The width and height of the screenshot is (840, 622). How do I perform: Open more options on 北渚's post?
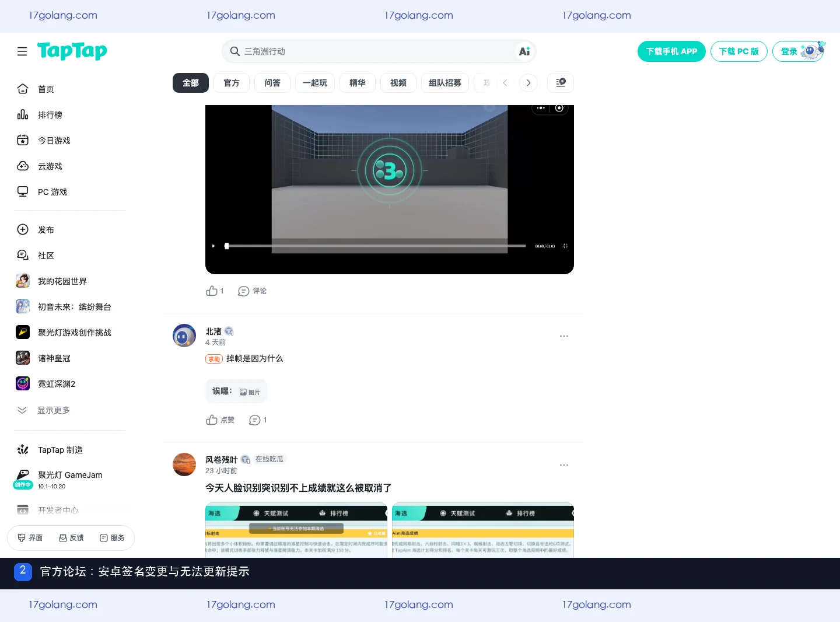tap(564, 336)
